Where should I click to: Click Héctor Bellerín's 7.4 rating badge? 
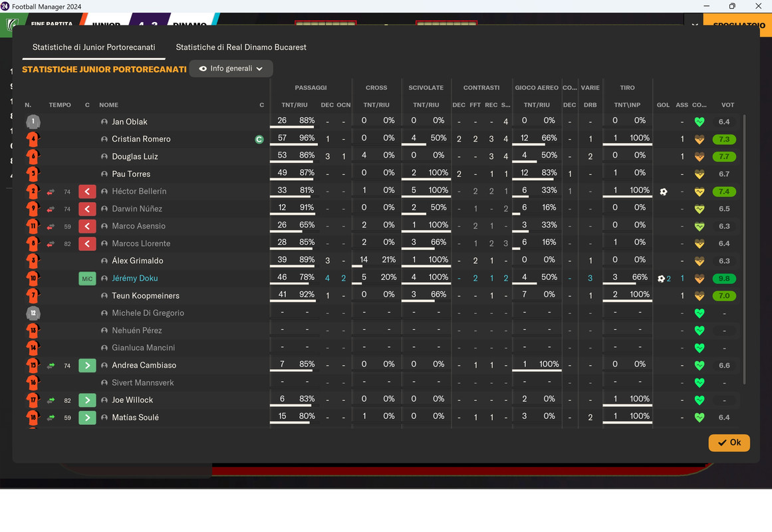[724, 192]
